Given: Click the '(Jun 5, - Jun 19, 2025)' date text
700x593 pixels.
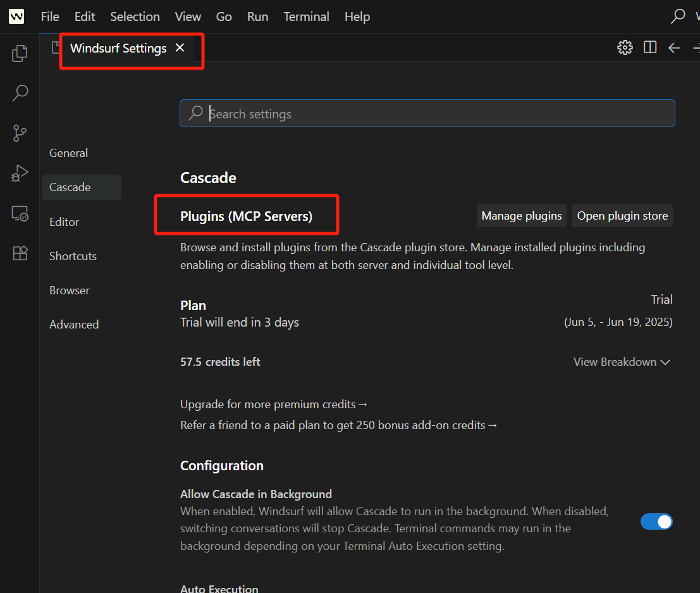Looking at the screenshot, I should tap(618, 322).
